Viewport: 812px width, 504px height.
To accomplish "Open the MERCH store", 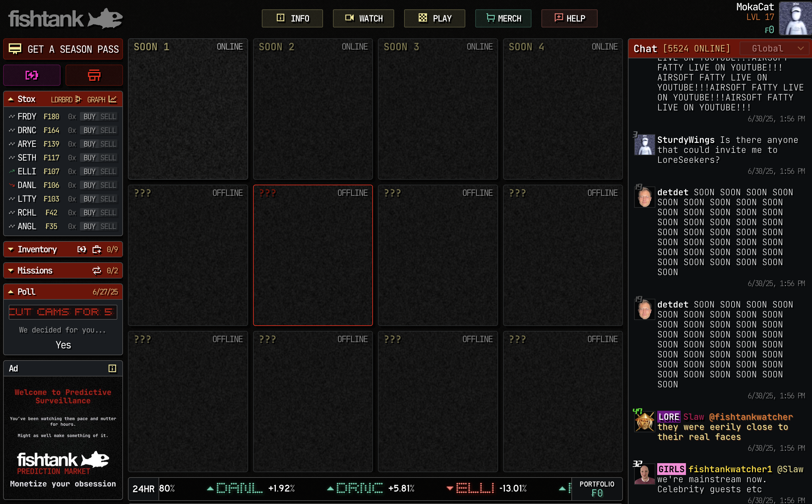I will click(503, 18).
